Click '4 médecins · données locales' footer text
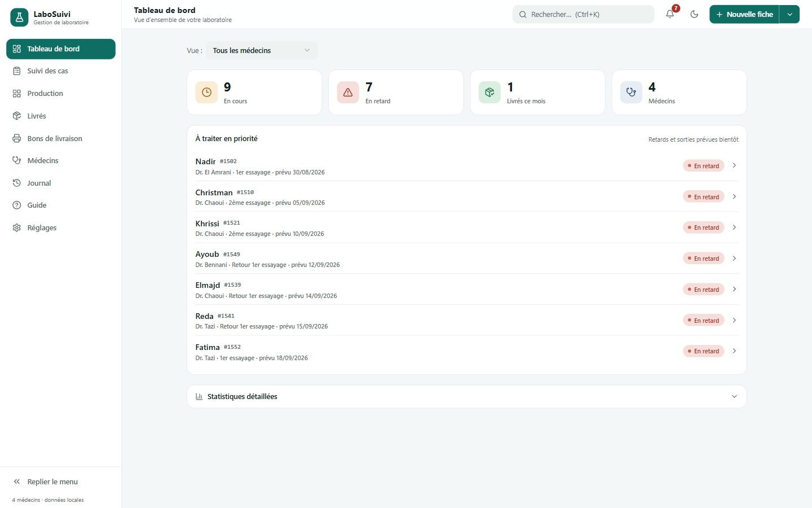812x508 pixels. click(x=48, y=500)
